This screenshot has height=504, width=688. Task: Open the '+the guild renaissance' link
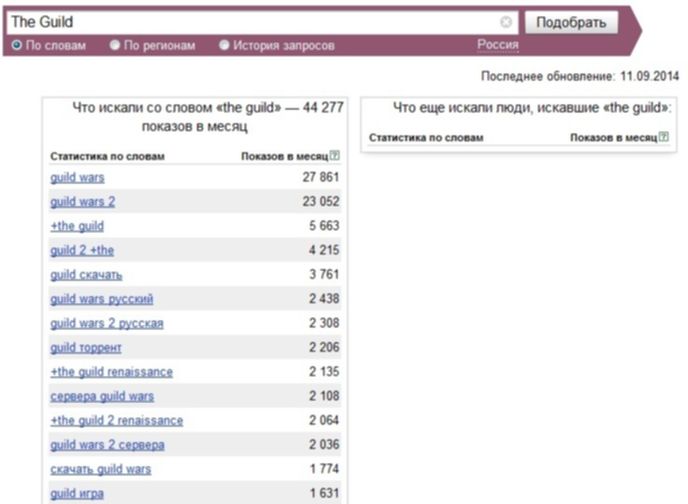point(111,372)
